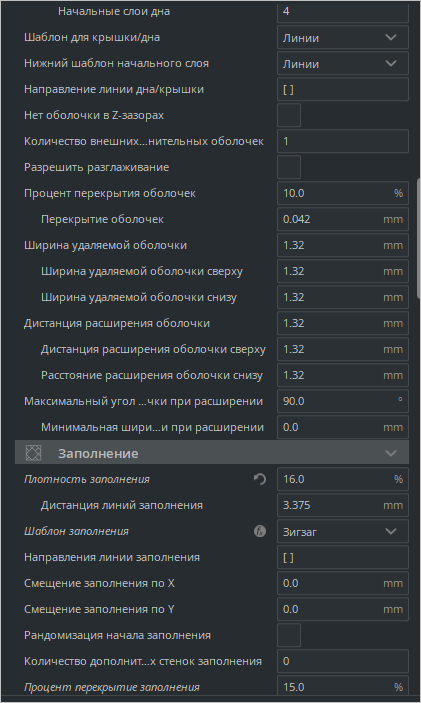Viewport: 421px width, 703px height.
Task: Click Смещение заполнения по Y label
Action: (x=99, y=609)
